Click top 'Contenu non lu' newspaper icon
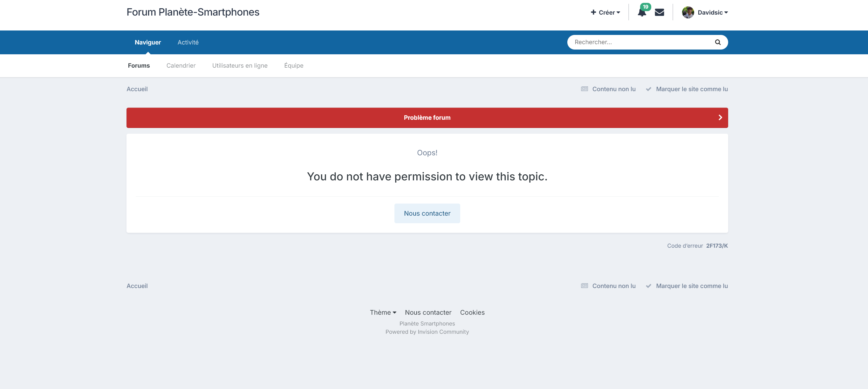This screenshot has height=389, width=868. pos(584,89)
